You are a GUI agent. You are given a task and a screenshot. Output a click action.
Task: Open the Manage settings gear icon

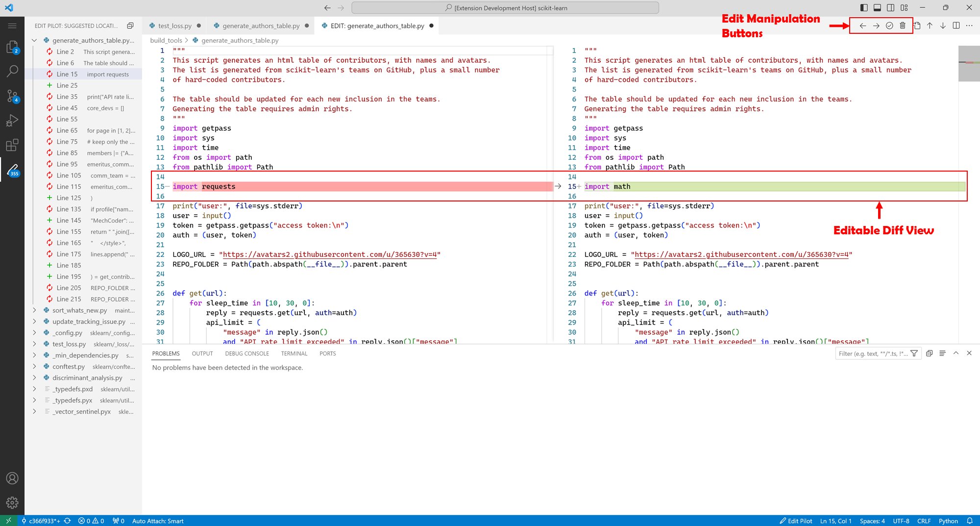click(12, 503)
